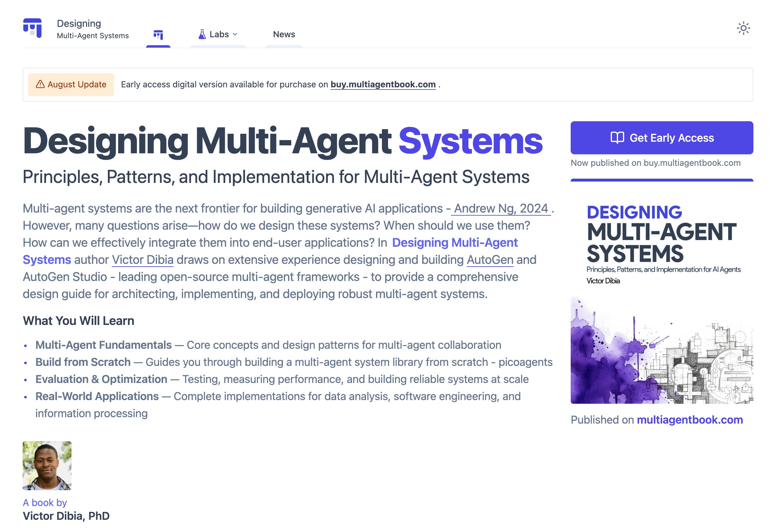Follow the Victor Dibia author link

pos(143,260)
